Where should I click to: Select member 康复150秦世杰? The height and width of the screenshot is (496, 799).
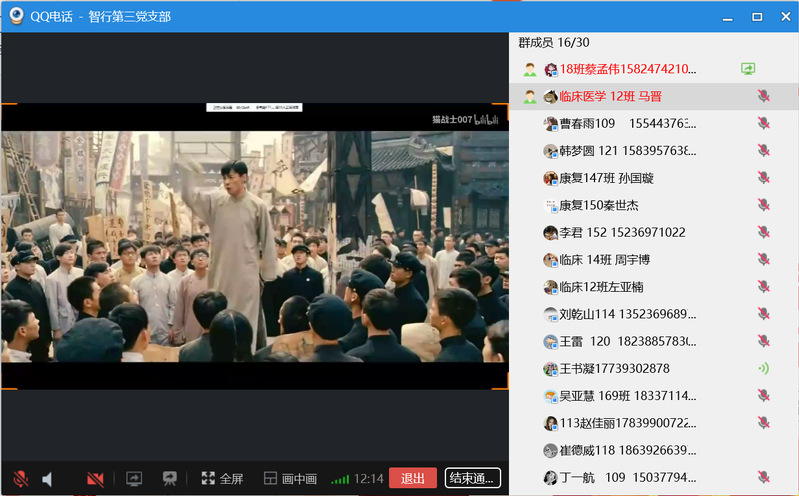[654, 205]
